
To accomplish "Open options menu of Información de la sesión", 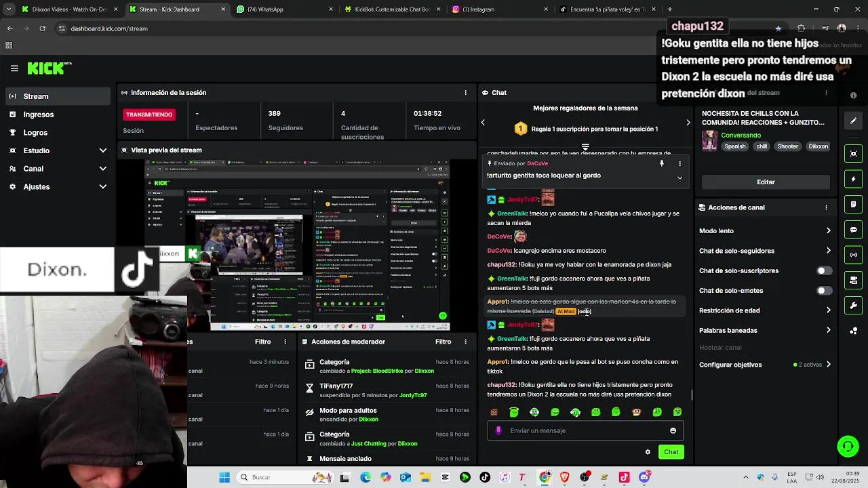I will coord(465,93).
